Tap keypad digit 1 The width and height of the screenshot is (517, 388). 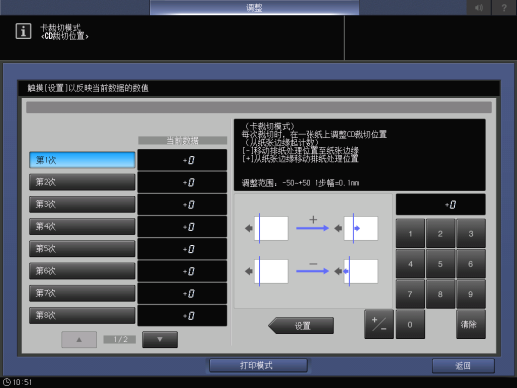pos(410,233)
